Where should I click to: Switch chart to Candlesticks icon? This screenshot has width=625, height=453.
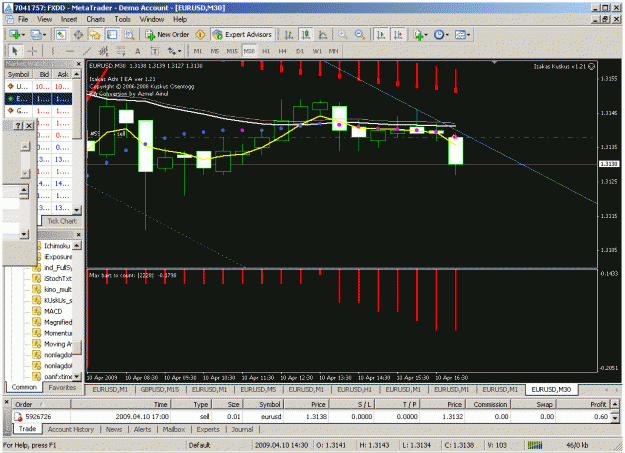306,35
